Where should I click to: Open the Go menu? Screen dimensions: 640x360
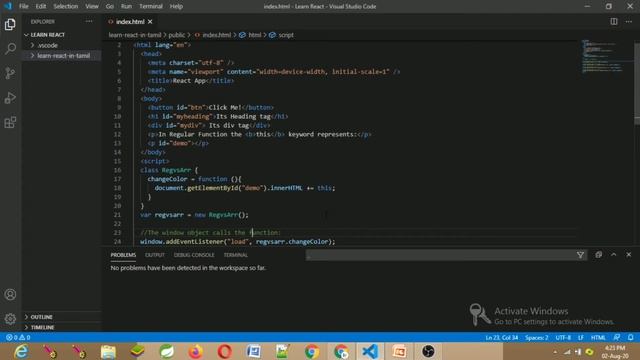[x=110, y=6]
